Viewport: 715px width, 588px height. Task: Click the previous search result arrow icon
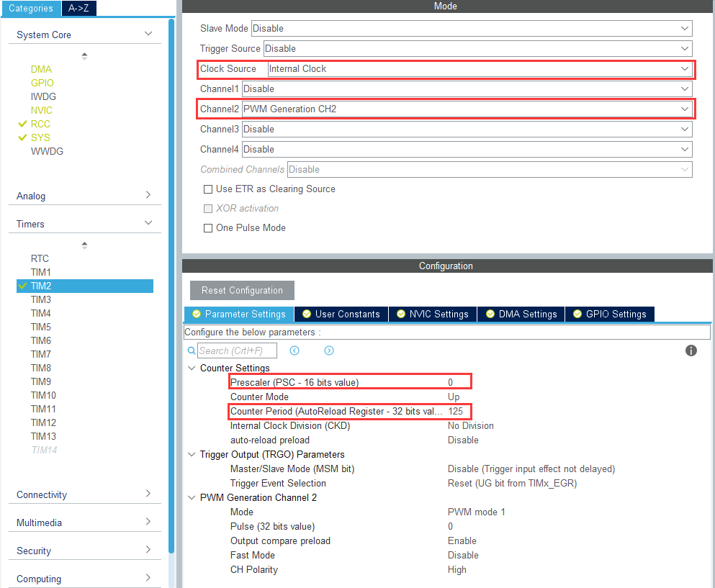(x=294, y=350)
